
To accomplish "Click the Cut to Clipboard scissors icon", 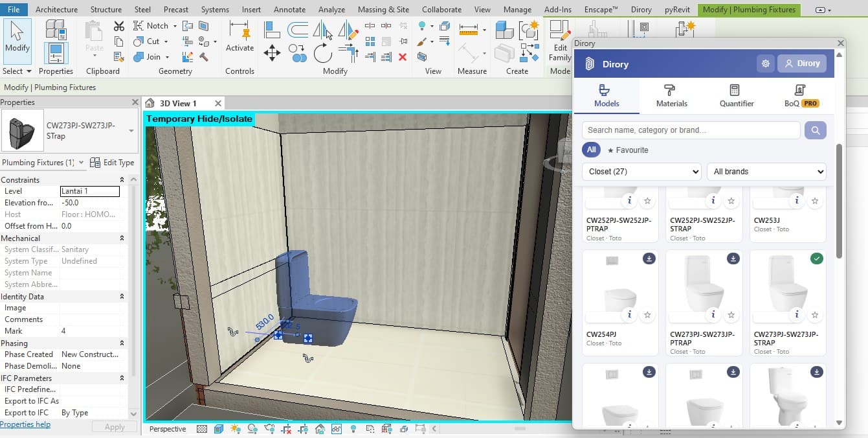I will (x=118, y=26).
